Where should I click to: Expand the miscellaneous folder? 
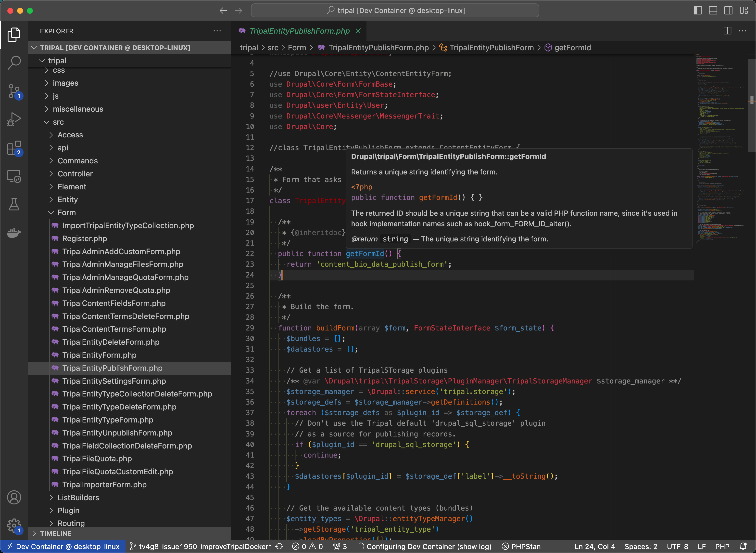tap(129, 109)
